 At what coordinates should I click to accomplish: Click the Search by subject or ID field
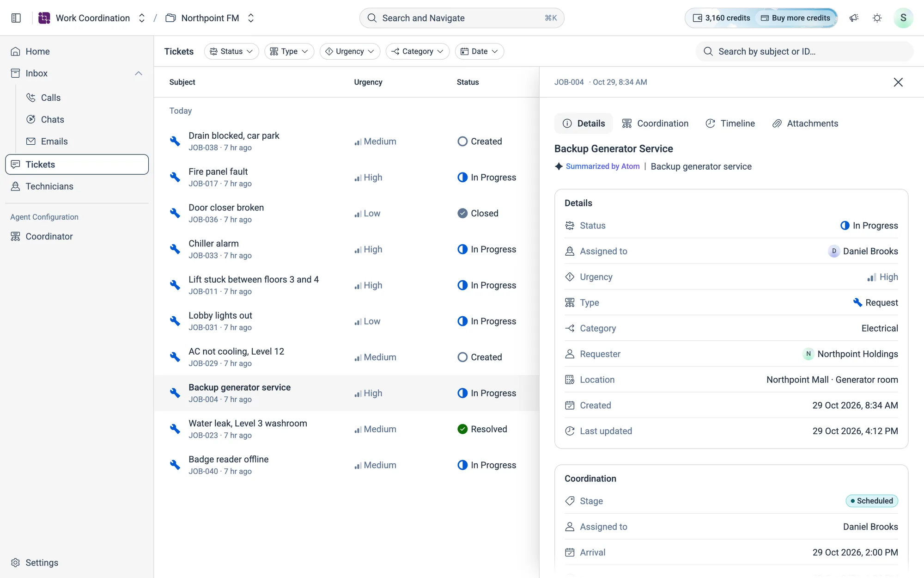pyautogui.click(x=804, y=51)
